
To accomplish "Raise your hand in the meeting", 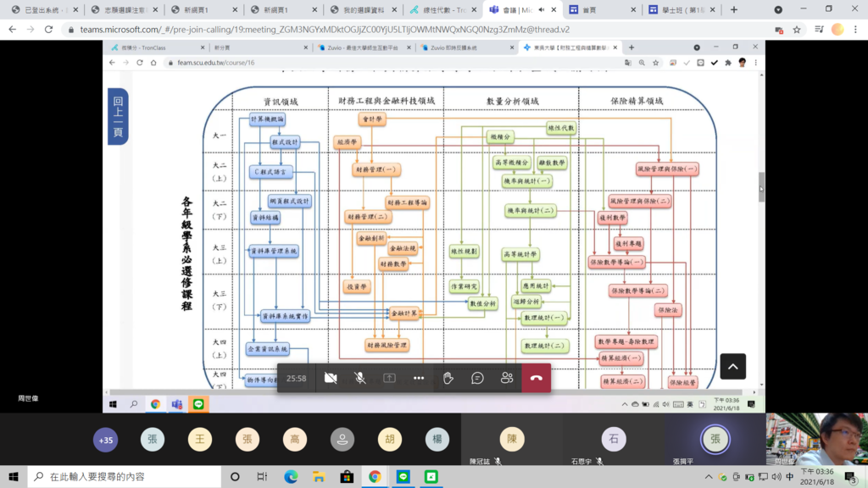I will (x=448, y=378).
